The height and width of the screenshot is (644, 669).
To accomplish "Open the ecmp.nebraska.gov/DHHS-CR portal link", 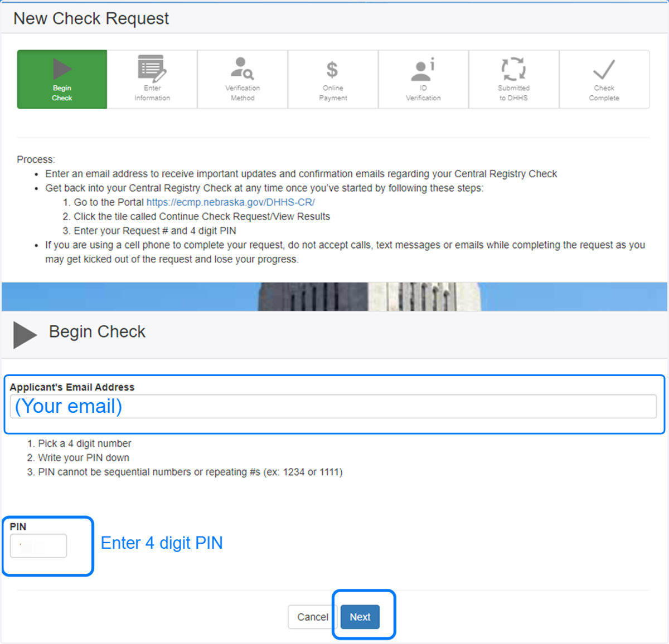I will pos(230,202).
